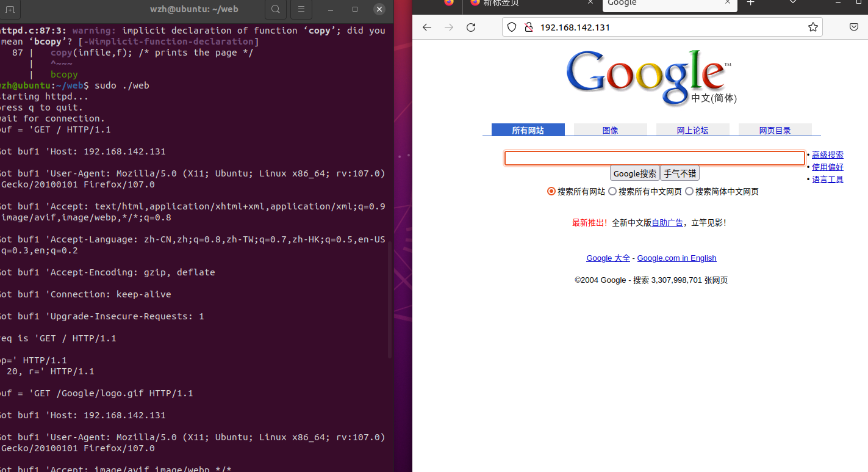This screenshot has width=868, height=472.
Task: Switch to the 所有网站 search tab
Action: [528, 130]
